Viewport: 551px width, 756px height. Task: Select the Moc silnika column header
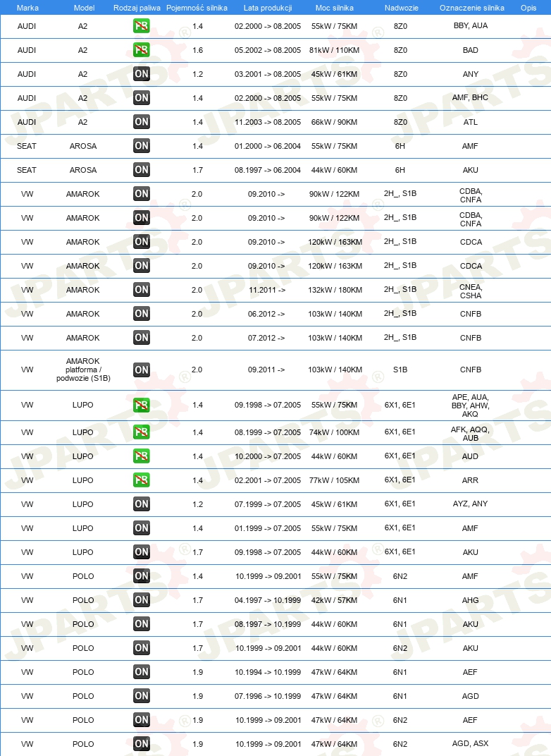pyautogui.click(x=334, y=8)
